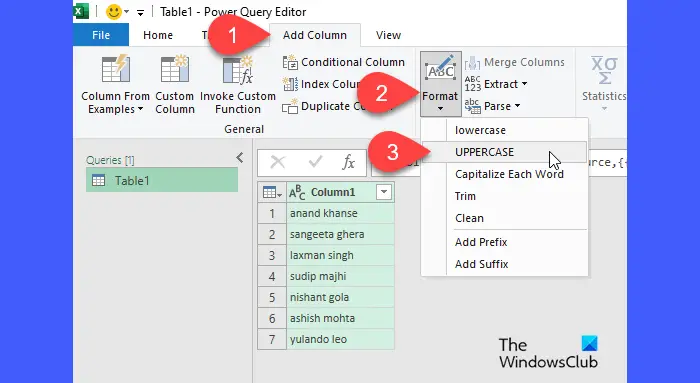The width and height of the screenshot is (700, 383).
Task: Open the Quick Access Toolbar customize arrow
Action: [x=140, y=13]
